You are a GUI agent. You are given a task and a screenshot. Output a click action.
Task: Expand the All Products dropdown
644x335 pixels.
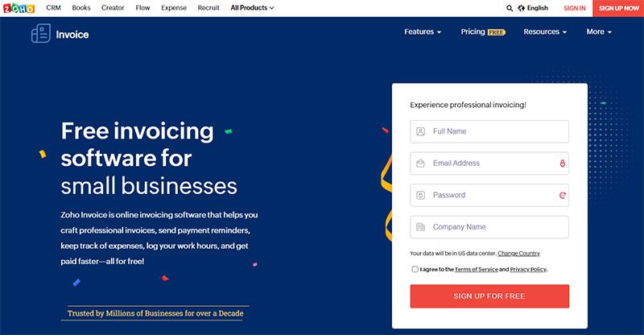[252, 8]
